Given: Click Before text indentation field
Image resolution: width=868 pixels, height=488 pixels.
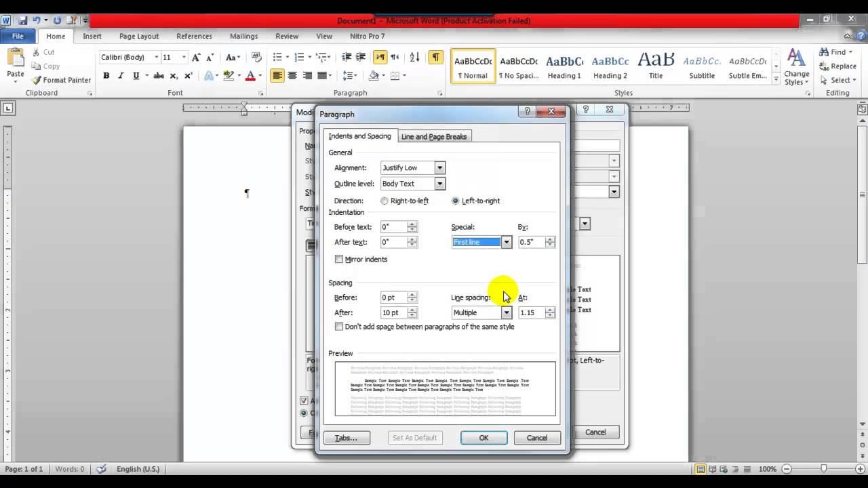Looking at the screenshot, I should [393, 227].
